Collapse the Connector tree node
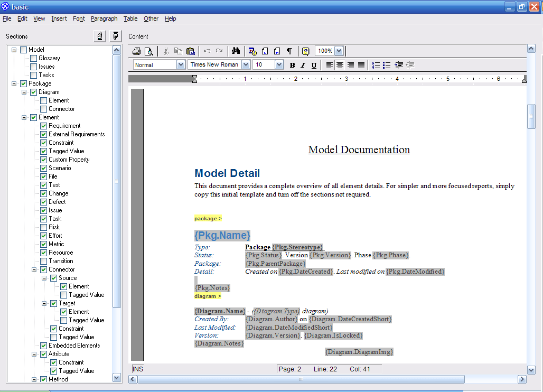The image size is (543, 392). pos(33,269)
